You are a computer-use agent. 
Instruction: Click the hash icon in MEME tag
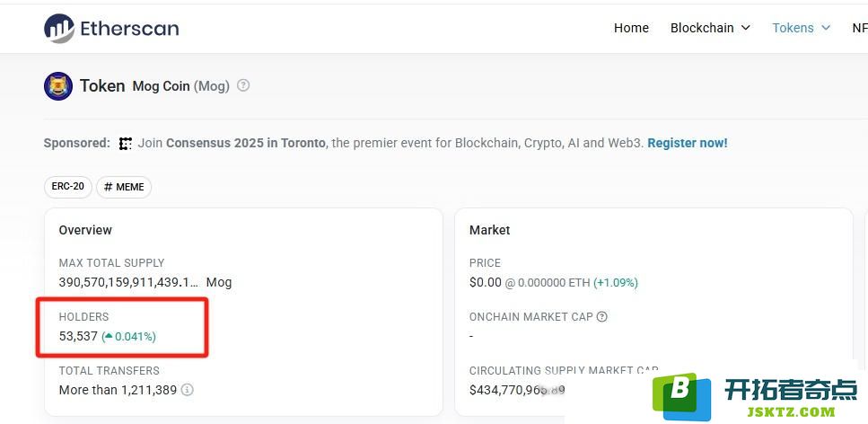pyautogui.click(x=108, y=188)
